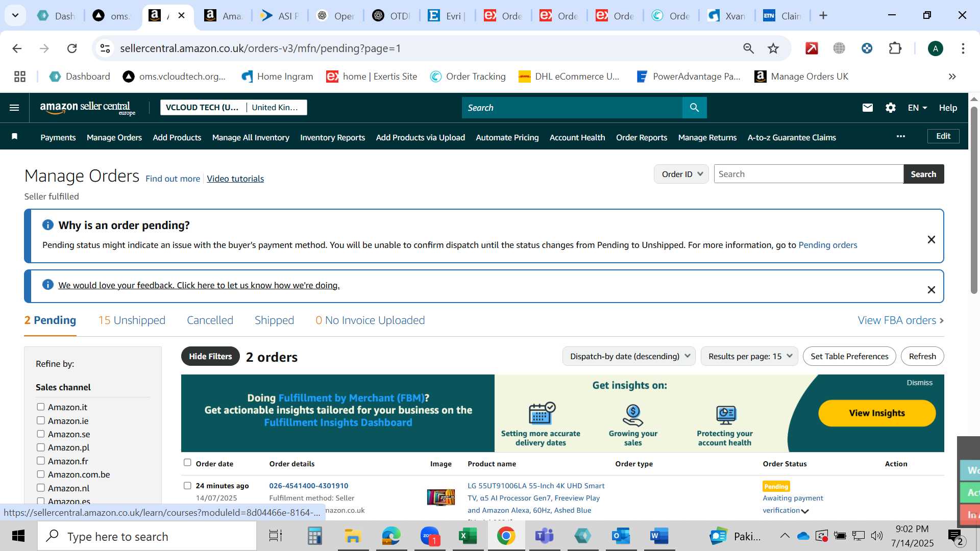Screen dimensions: 980x551
Task: Open the browser tab search chevron
Action: click(15, 15)
